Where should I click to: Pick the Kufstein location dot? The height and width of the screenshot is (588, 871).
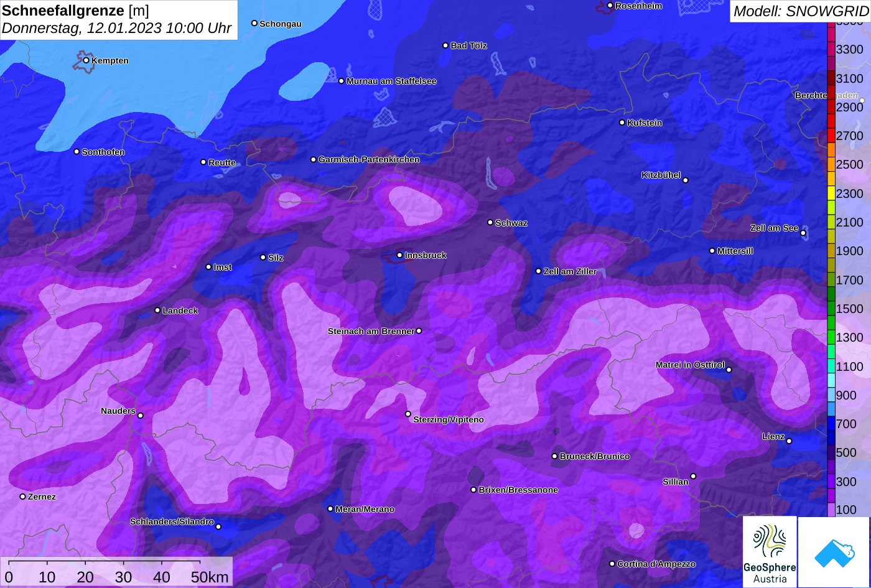tap(622, 123)
